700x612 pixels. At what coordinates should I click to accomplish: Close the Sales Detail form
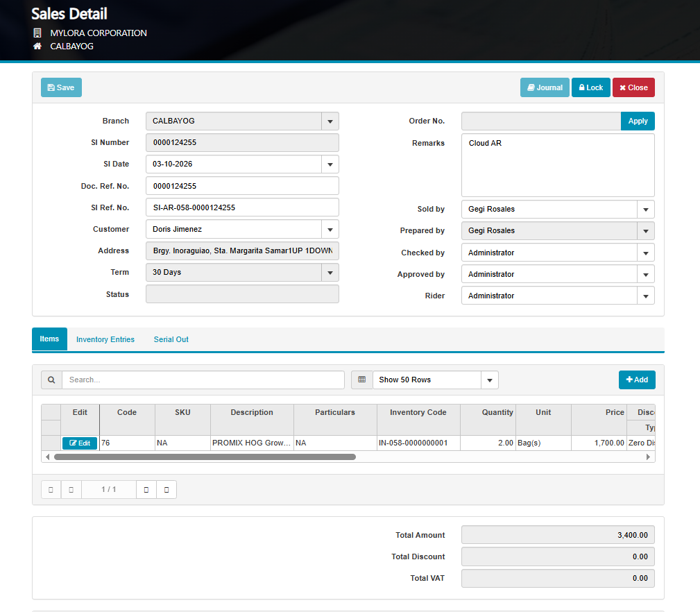click(633, 87)
